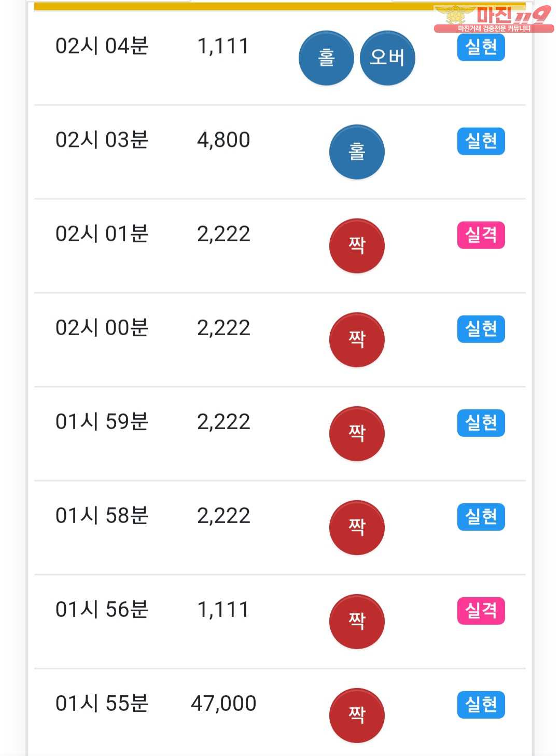
Task: Click the 실현 badge for 01시 55분
Action: click(481, 705)
